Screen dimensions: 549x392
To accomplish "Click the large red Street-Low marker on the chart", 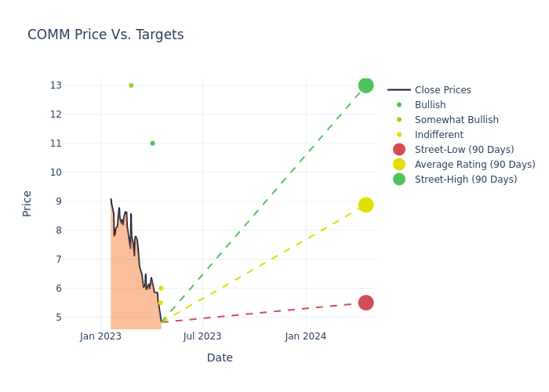I will click(x=365, y=303).
